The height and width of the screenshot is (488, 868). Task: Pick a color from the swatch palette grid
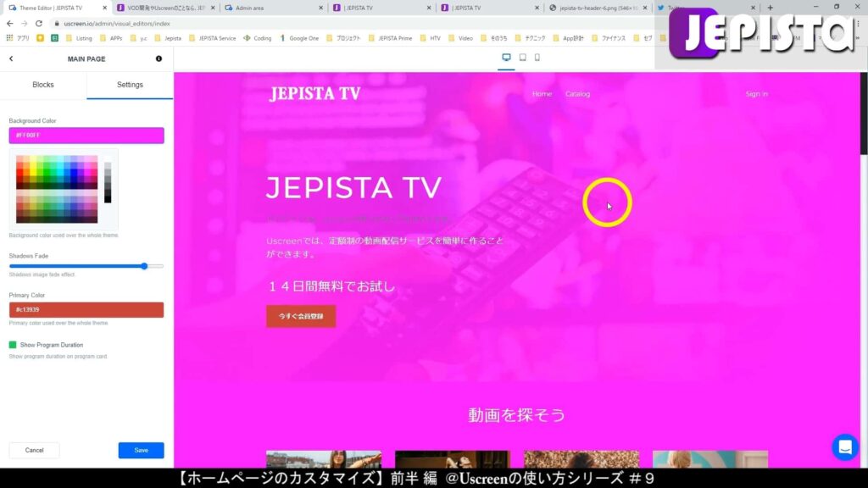(57, 189)
